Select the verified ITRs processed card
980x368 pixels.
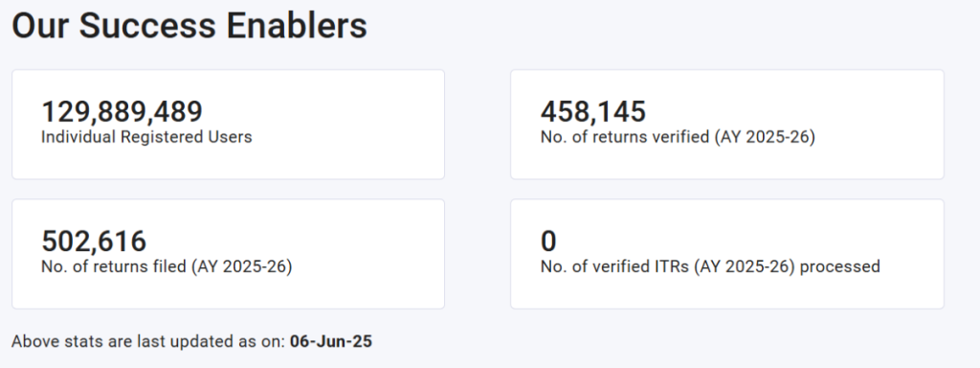727,254
